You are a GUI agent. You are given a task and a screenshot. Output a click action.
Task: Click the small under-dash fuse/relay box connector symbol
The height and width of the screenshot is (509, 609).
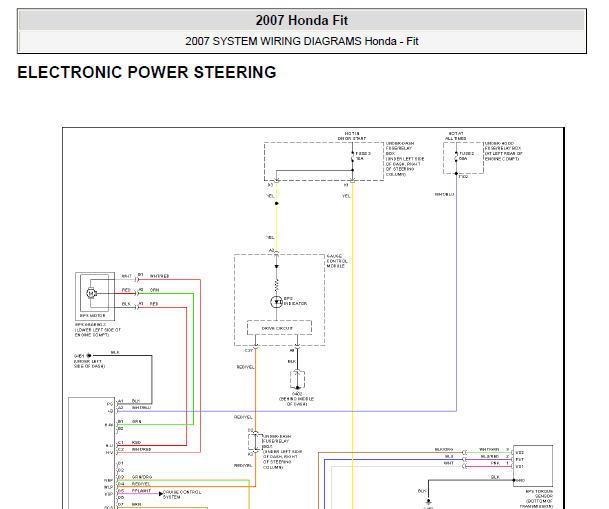(x=255, y=441)
